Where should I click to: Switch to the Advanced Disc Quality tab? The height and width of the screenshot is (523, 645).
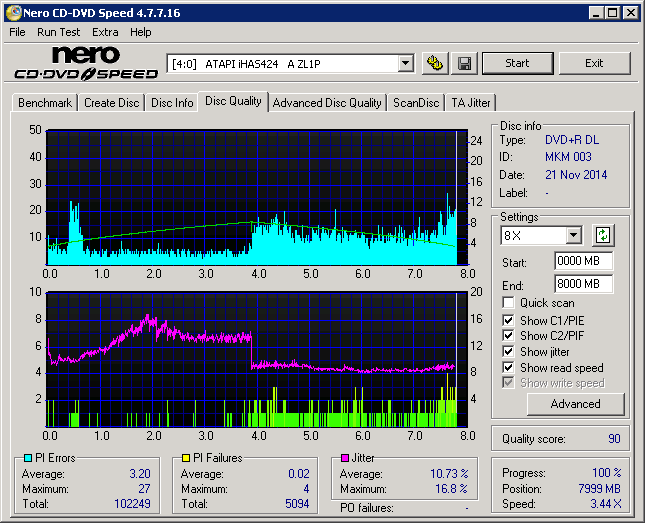click(x=327, y=102)
